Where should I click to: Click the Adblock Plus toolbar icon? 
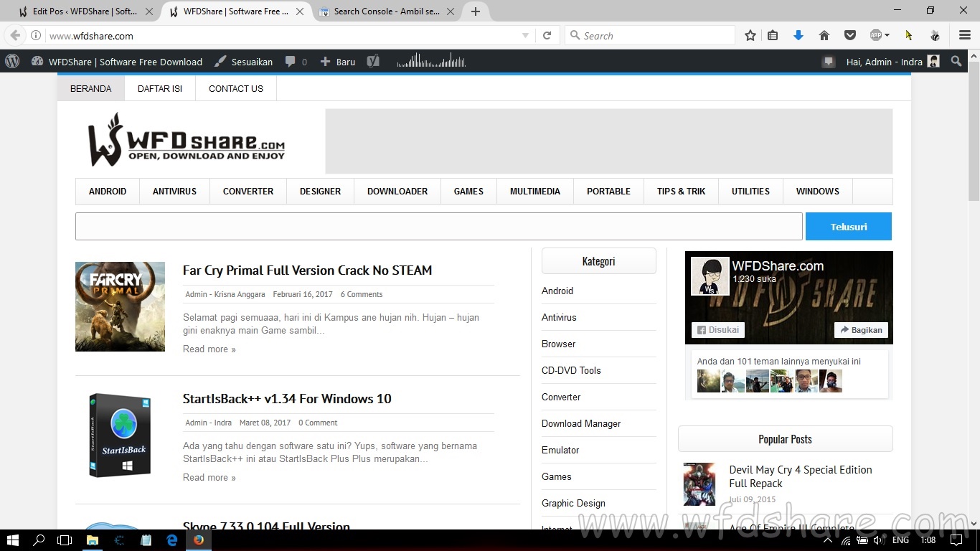coord(875,35)
